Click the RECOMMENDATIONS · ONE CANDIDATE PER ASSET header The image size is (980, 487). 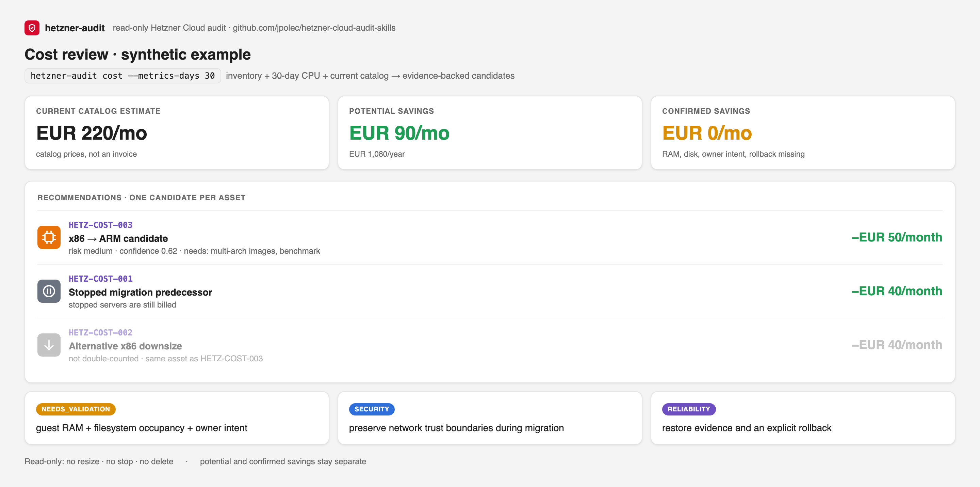141,198
